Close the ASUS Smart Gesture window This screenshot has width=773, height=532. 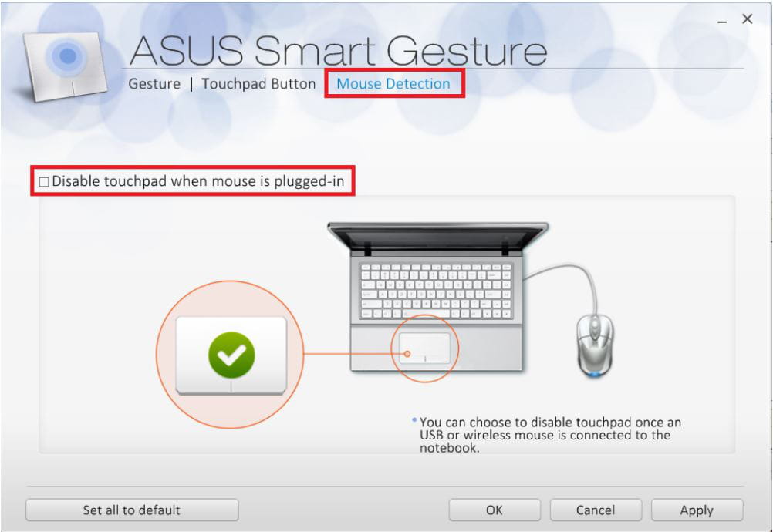click(748, 19)
